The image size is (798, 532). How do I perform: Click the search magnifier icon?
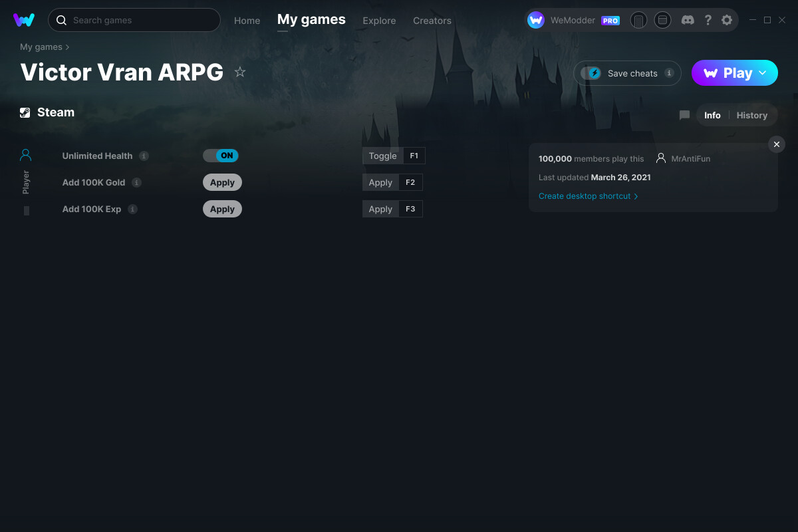click(61, 21)
